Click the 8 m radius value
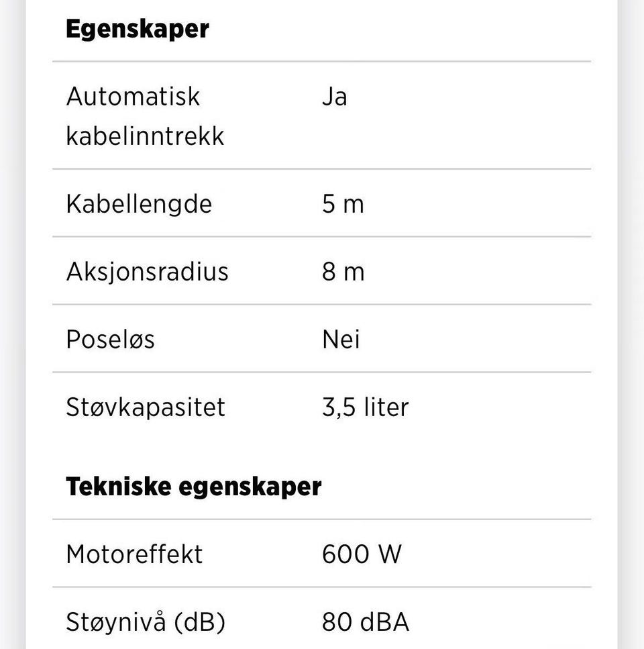The image size is (644, 649). (343, 271)
